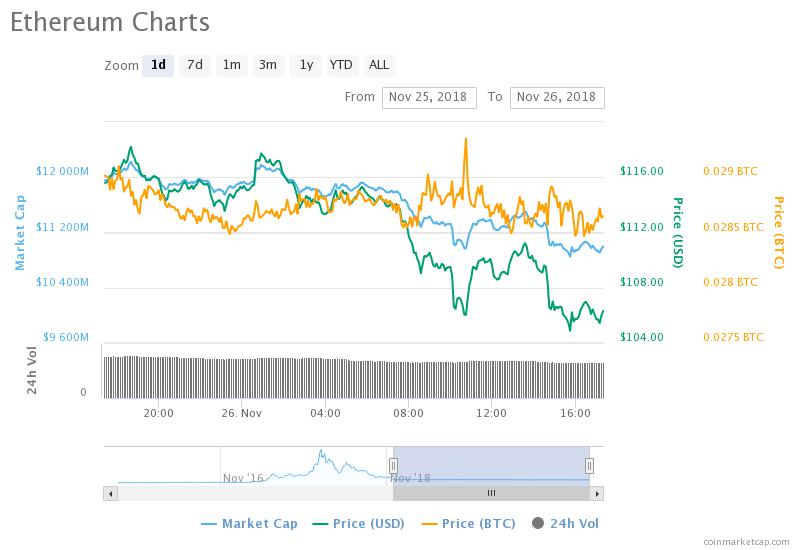800x550 pixels.
Task: Switch zoom to 7d
Action: (195, 65)
